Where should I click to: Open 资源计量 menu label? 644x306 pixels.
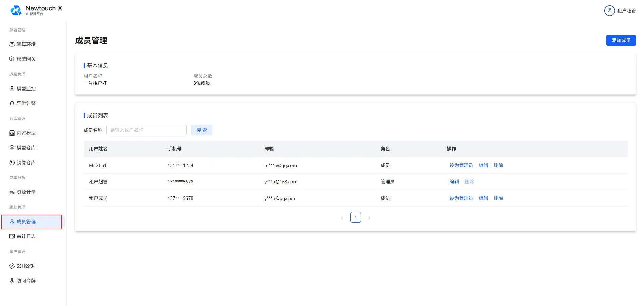[x=26, y=192]
